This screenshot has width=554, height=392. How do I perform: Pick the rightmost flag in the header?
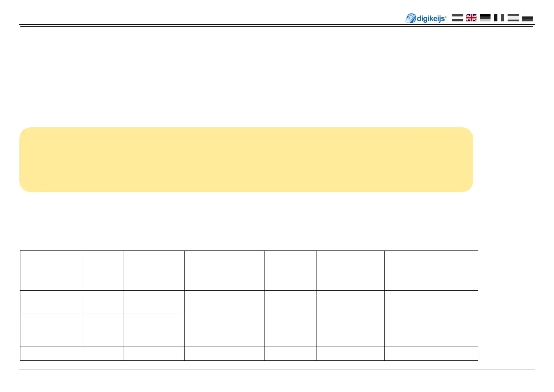(527, 18)
